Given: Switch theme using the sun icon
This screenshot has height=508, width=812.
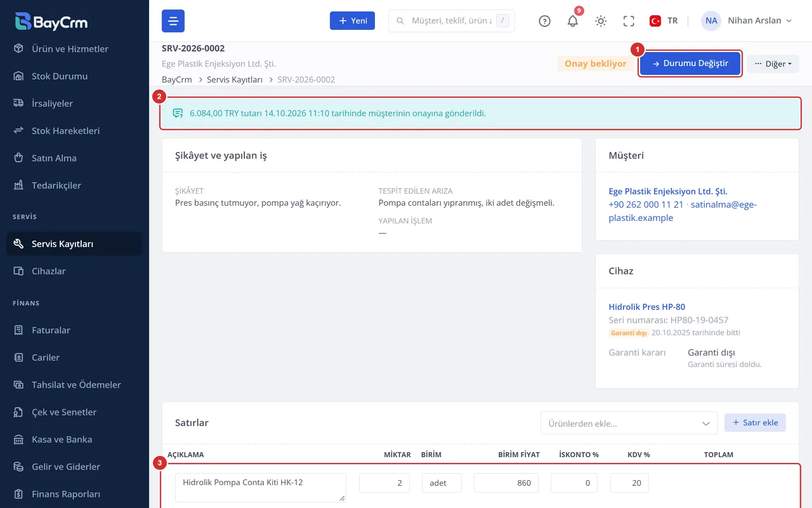Looking at the screenshot, I should click(601, 21).
